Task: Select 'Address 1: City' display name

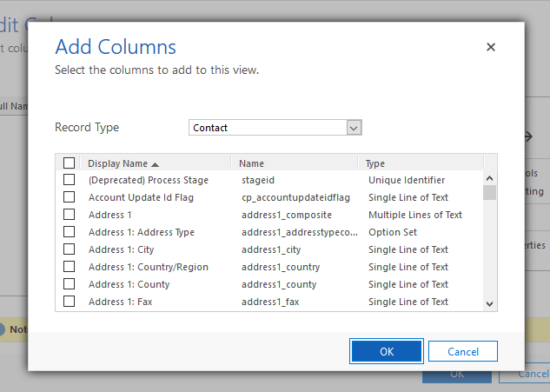Action: (122, 249)
